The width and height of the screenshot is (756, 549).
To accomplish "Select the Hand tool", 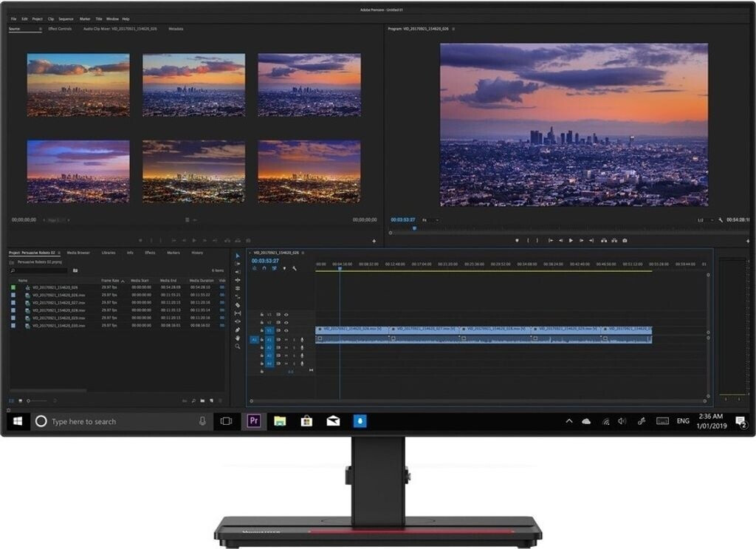I will pyautogui.click(x=238, y=338).
